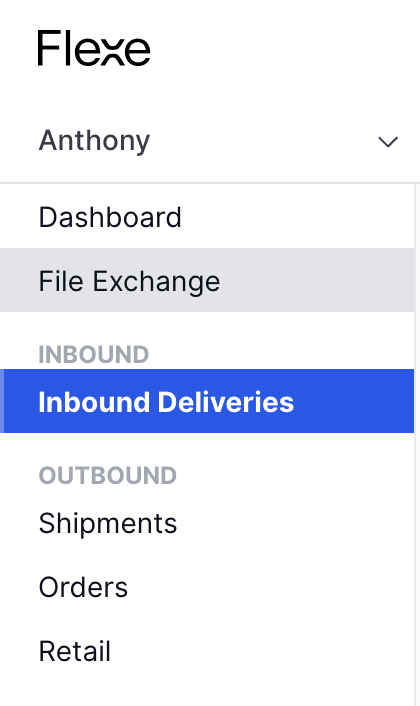The image size is (420, 706).
Task: Click the stylized x in Flexe logo
Action: coord(110,53)
